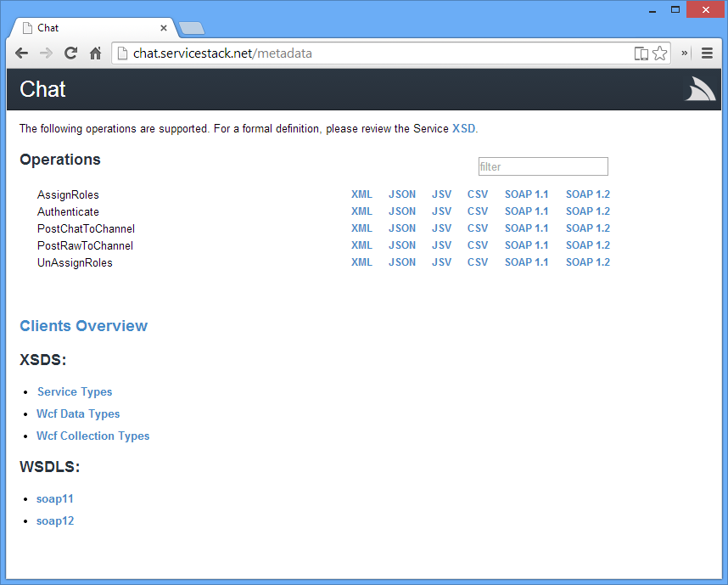
Task: Open the Wcf Collection Types link
Action: (92, 436)
